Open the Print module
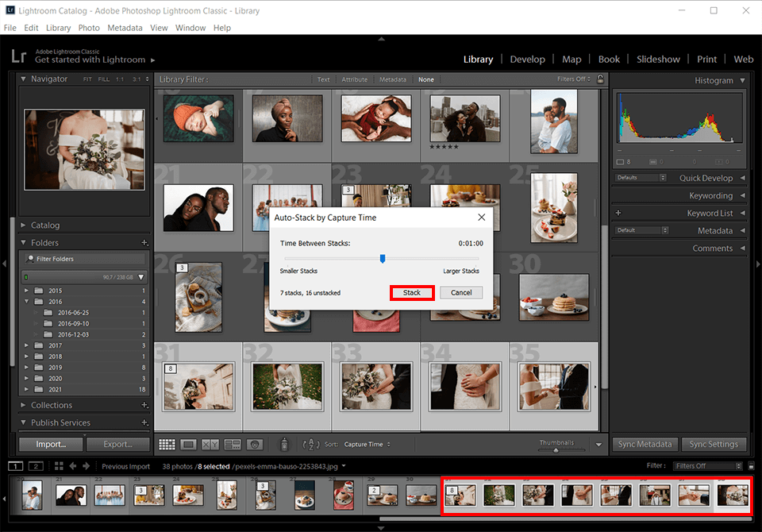Viewport: 762px width, 532px height. tap(706, 60)
